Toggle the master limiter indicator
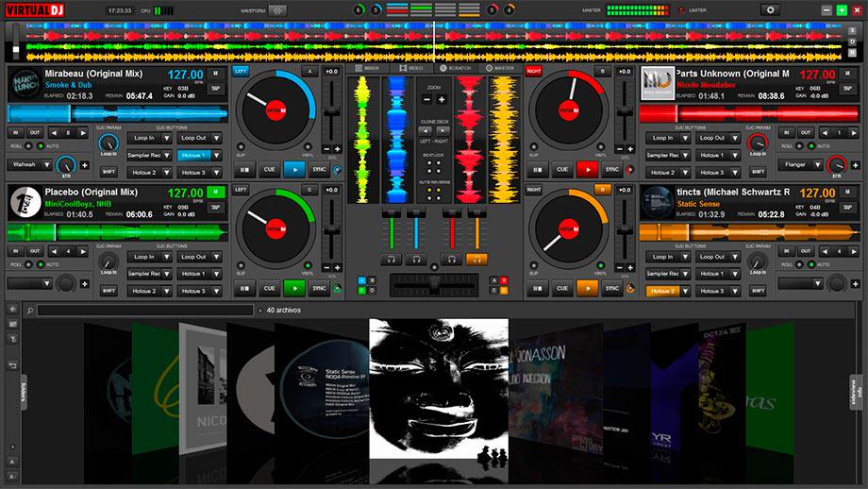This screenshot has width=868, height=489. [x=681, y=10]
